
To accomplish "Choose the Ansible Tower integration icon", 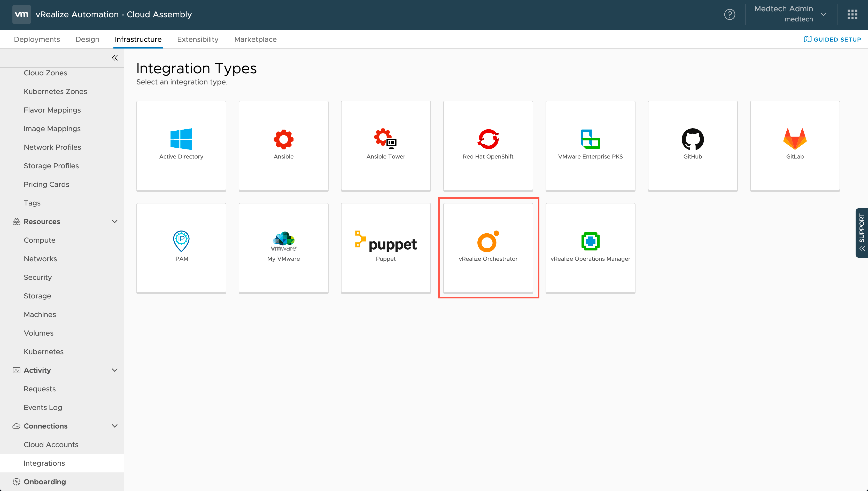I will click(385, 139).
